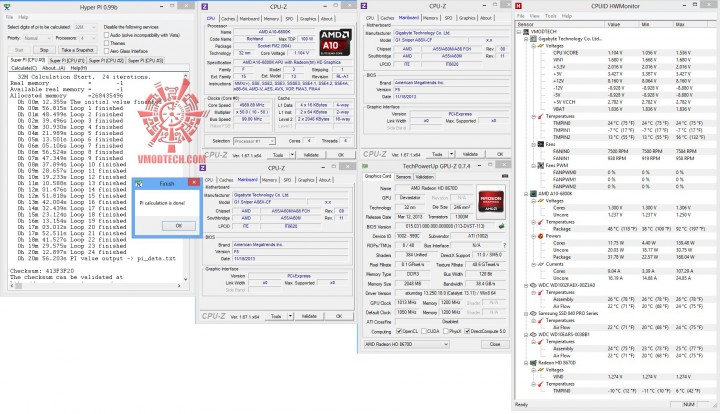Click the Fans PWM icon in HWMonitor tree

point(540,165)
